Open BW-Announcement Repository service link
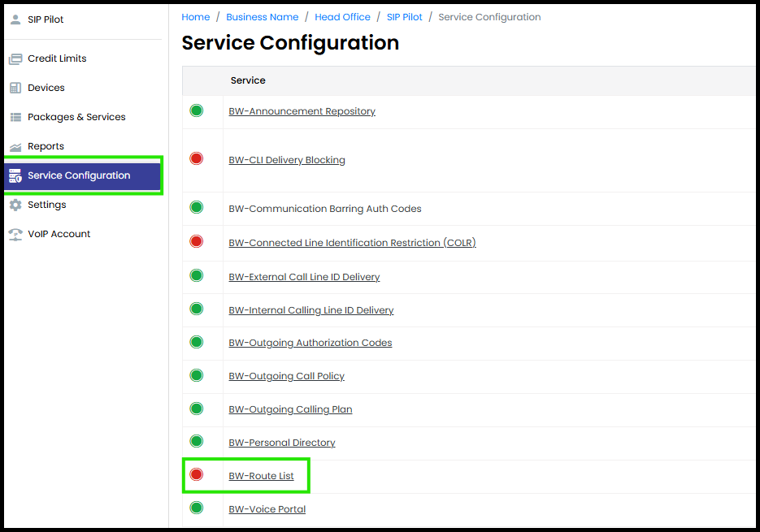Viewport: 760px width, 532px height. tap(302, 111)
